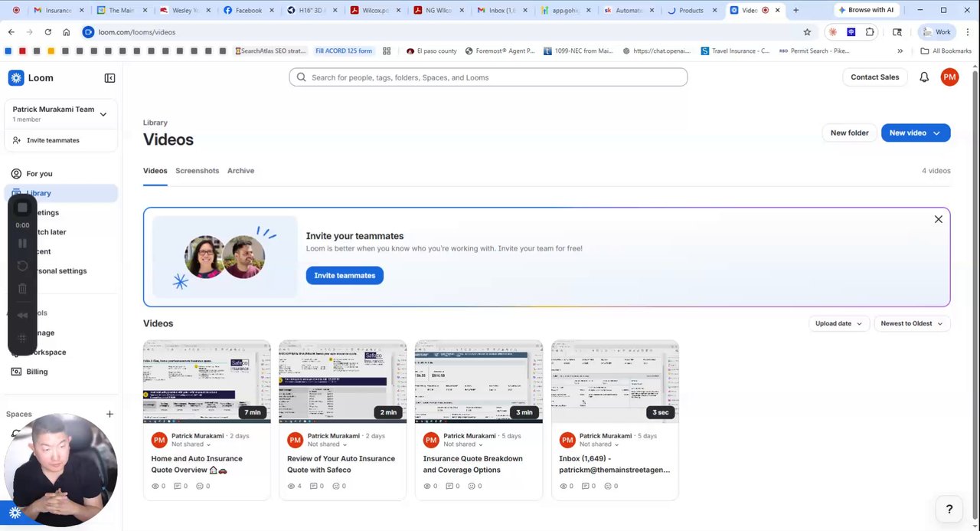Switch to the Screenshots tab
Viewport: 980px width, 531px height.
(197, 171)
